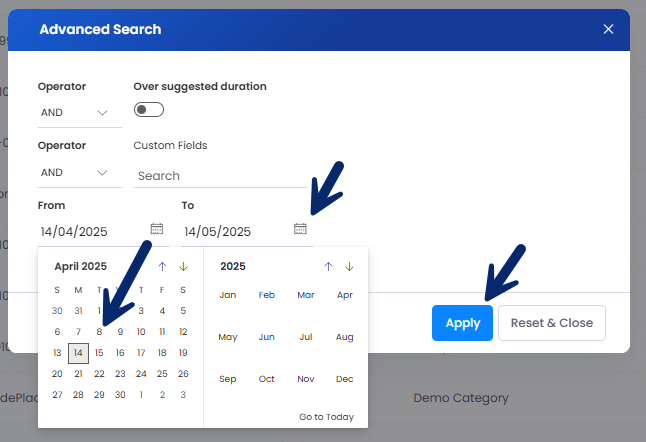Click the Apply button
Screen dimensions: 646x442
462,323
